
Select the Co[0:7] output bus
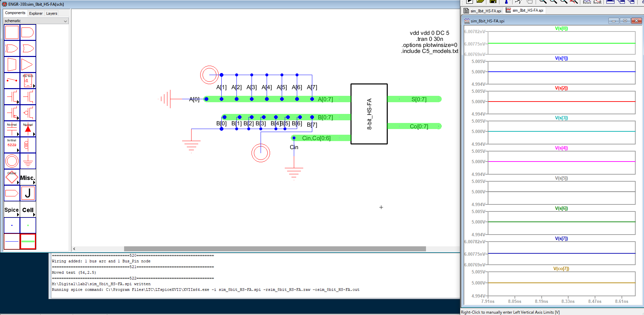415,126
